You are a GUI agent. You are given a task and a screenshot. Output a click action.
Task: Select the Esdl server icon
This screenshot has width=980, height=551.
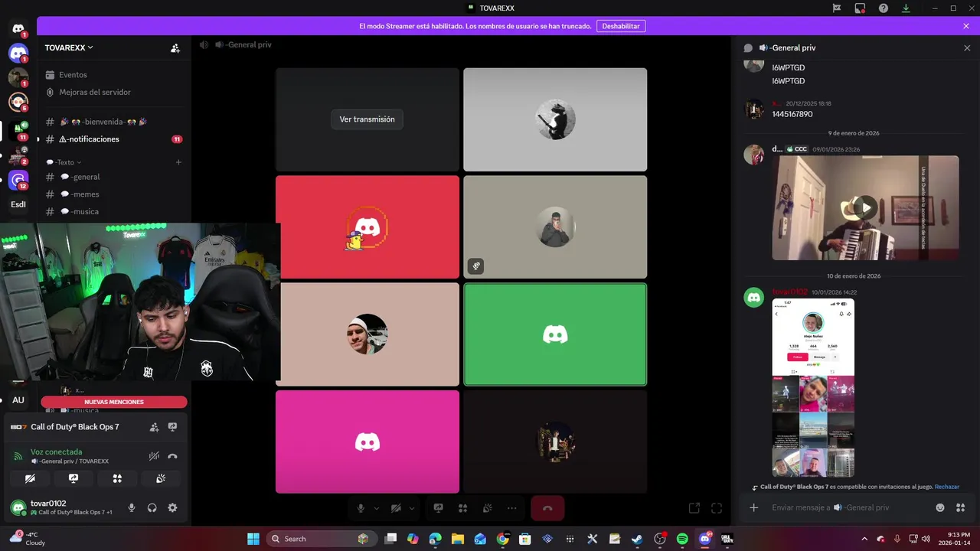click(18, 204)
